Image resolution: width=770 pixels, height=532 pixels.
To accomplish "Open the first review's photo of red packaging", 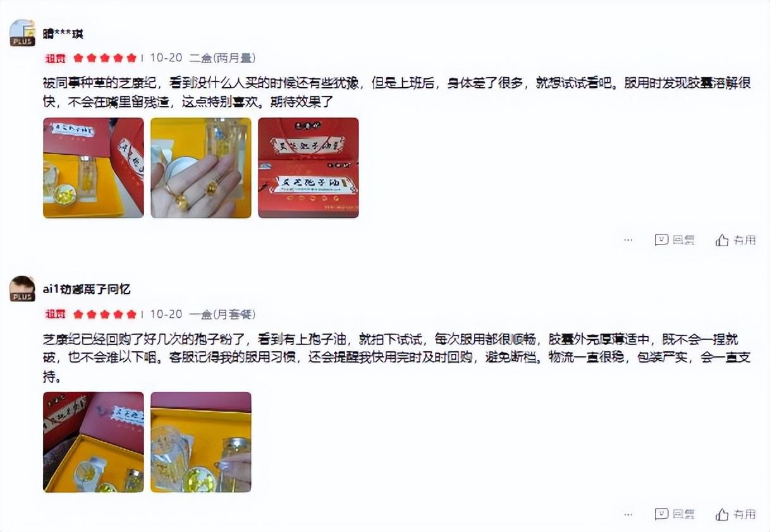I will tap(308, 167).
